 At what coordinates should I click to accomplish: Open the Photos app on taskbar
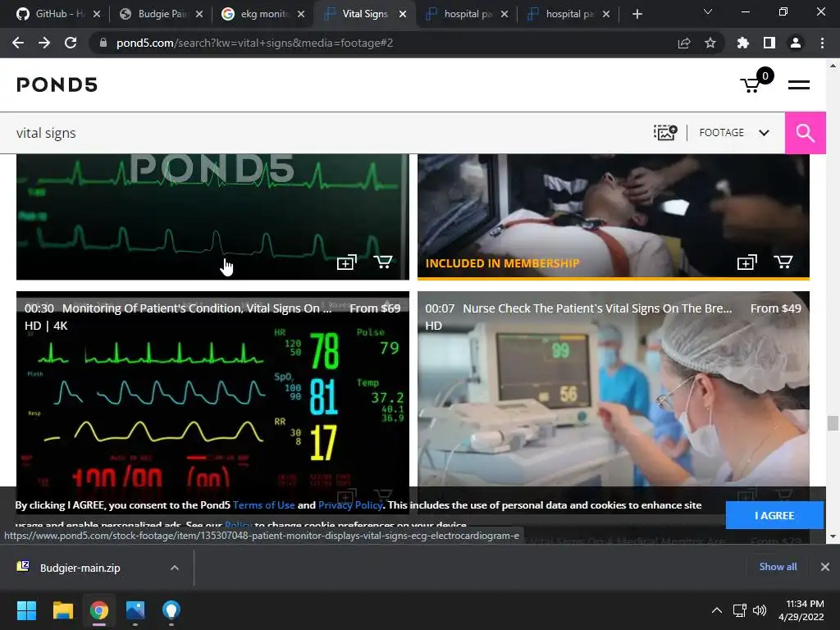135,610
